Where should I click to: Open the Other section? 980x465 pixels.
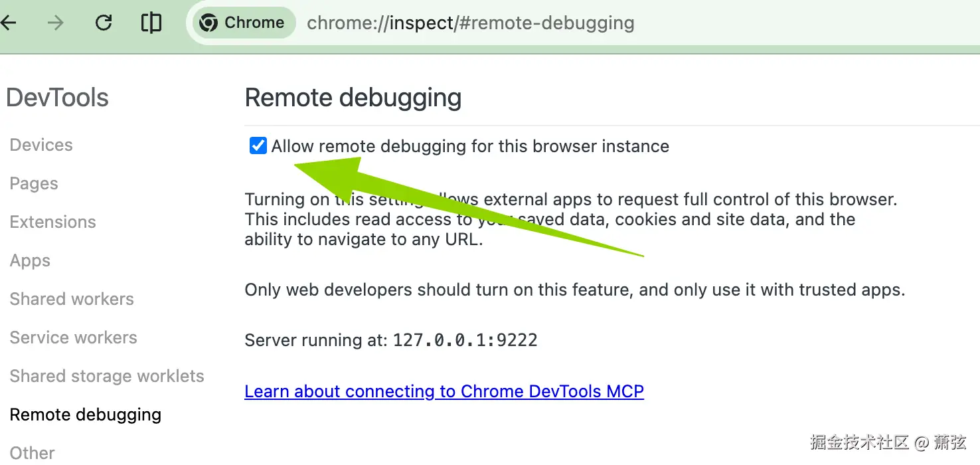pyautogui.click(x=33, y=452)
